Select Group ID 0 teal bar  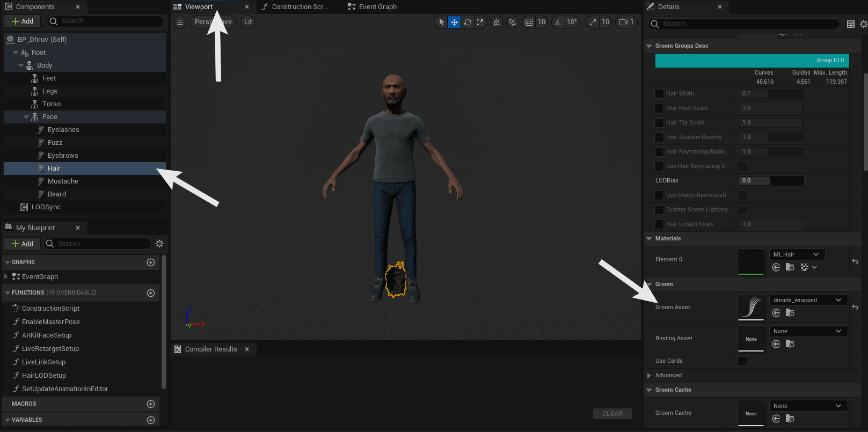(752, 61)
